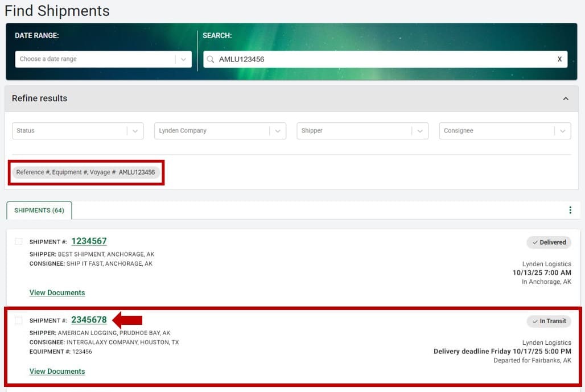
Task: Check the checkbox for shipment 1234567
Action: point(18,241)
